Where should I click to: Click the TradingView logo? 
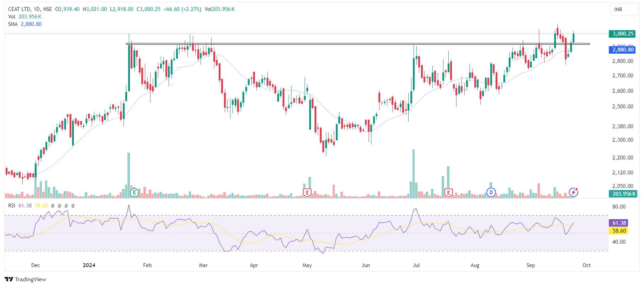26,280
